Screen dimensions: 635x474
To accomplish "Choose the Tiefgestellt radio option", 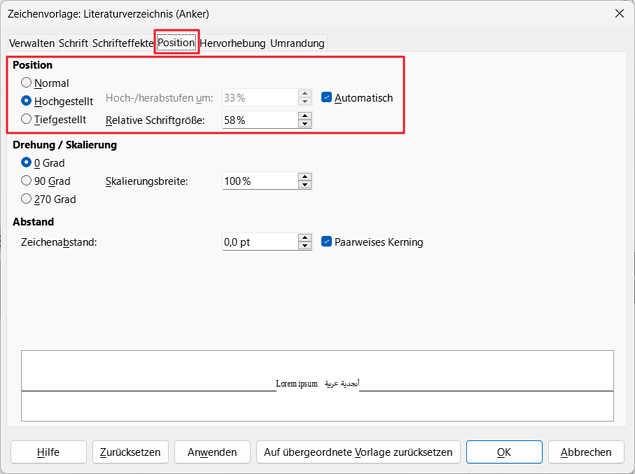I will coord(27,120).
